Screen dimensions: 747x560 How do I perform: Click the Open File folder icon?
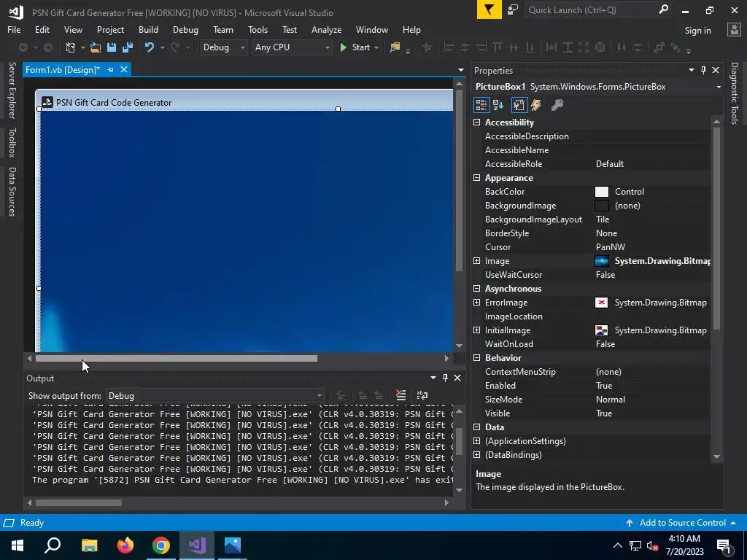point(96,47)
